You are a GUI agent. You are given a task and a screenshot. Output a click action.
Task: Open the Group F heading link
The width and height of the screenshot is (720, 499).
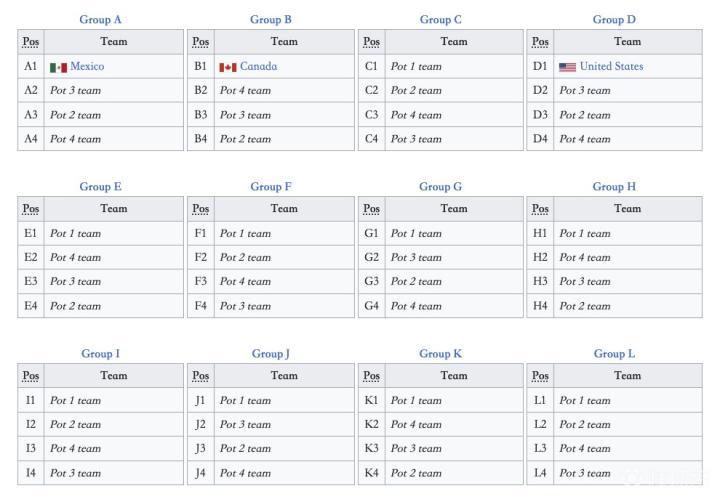tap(271, 186)
